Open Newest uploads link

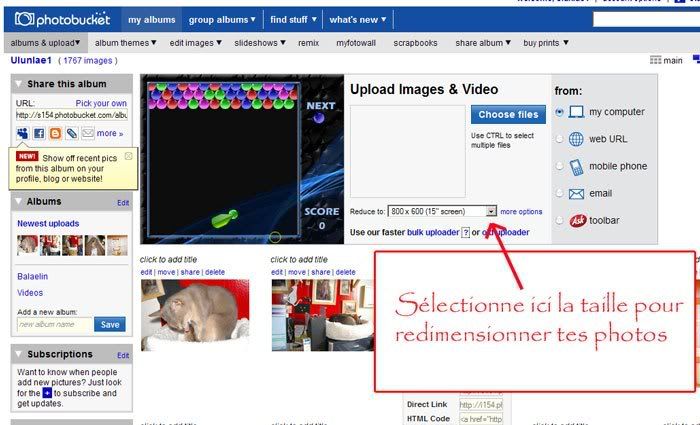click(48, 223)
